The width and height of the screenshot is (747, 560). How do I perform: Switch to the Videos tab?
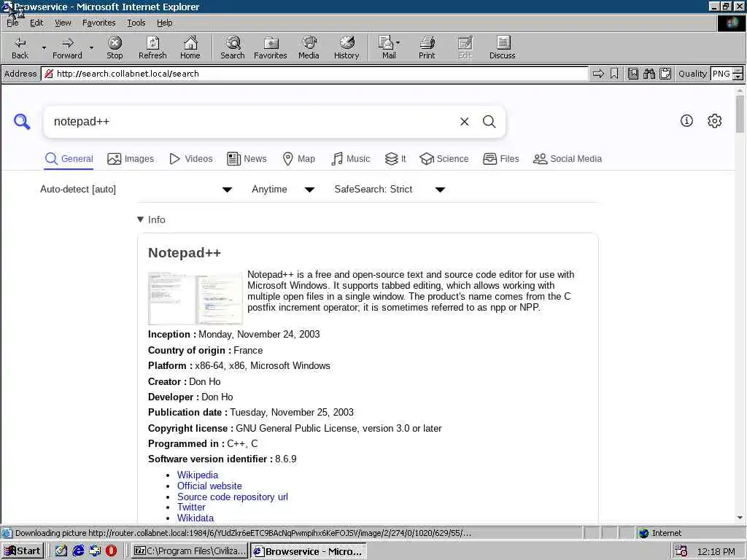click(191, 158)
